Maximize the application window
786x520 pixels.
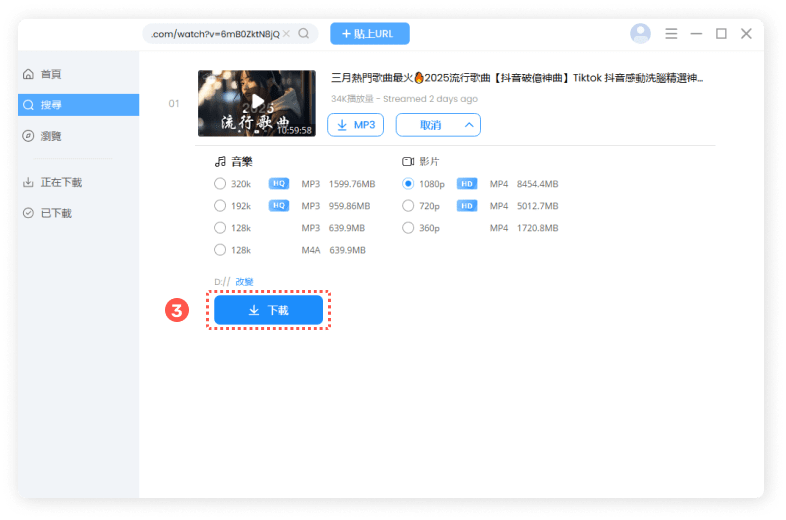pyautogui.click(x=721, y=34)
